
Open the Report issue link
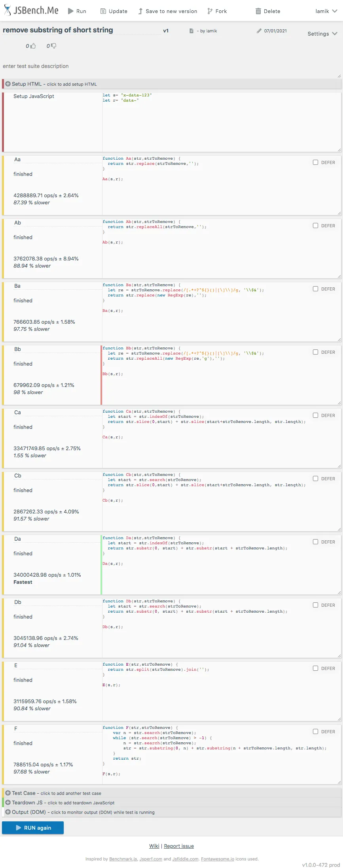(x=179, y=846)
